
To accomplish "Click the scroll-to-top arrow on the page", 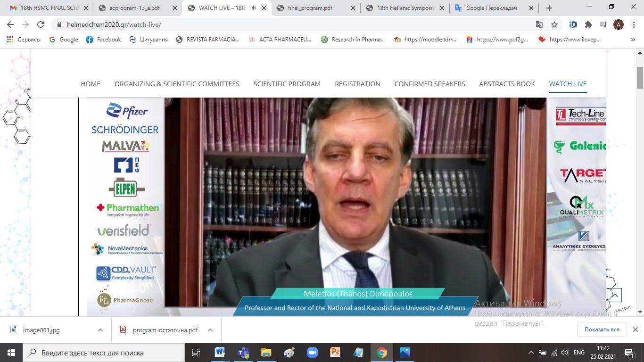I will pyautogui.click(x=614, y=295).
